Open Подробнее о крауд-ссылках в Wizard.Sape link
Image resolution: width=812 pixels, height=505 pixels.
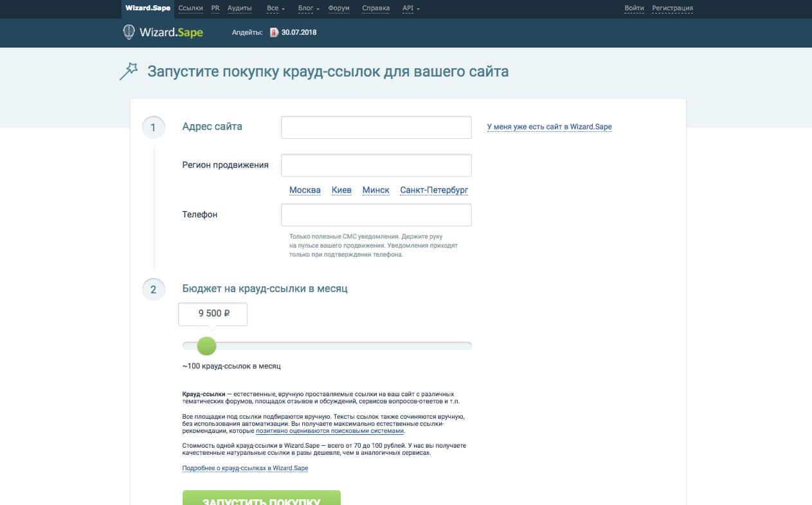pos(245,468)
